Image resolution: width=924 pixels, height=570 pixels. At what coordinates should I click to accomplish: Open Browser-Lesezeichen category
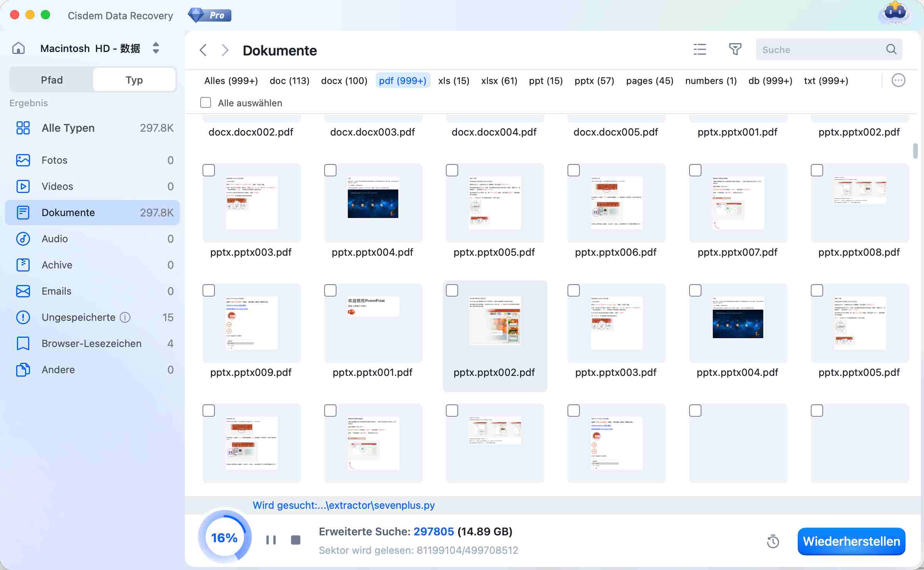pos(92,344)
